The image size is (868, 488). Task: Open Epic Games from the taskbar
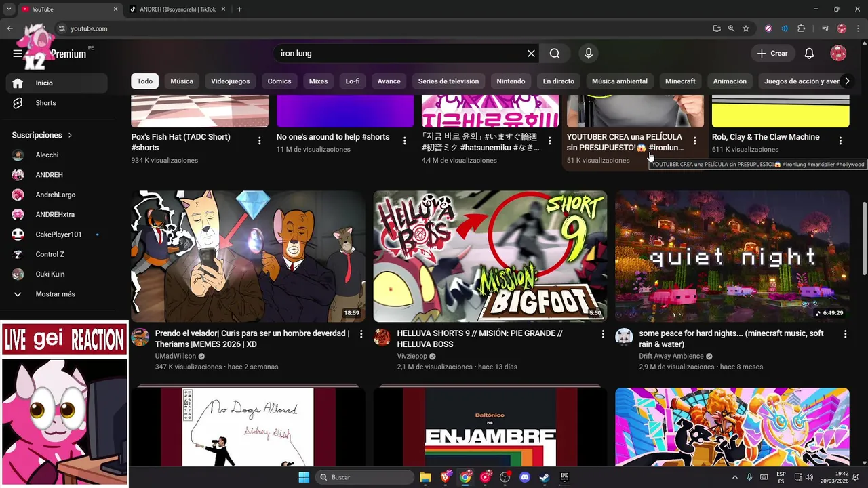tap(564, 477)
